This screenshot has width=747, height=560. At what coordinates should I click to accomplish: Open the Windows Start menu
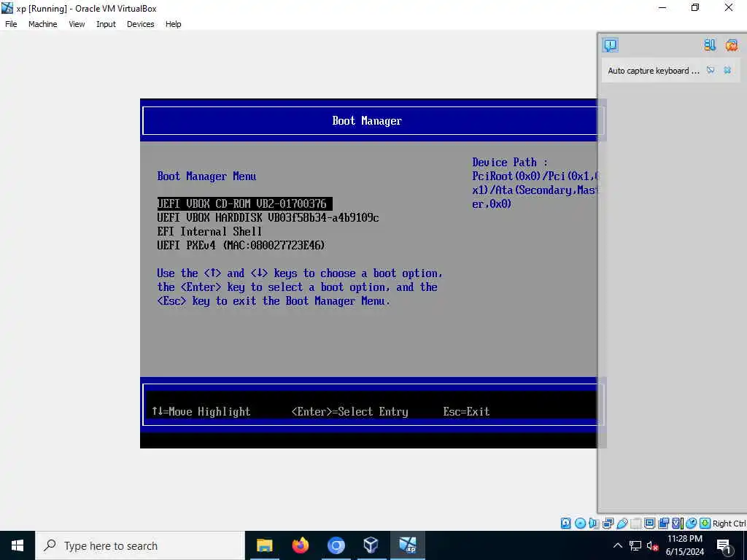[x=18, y=545]
